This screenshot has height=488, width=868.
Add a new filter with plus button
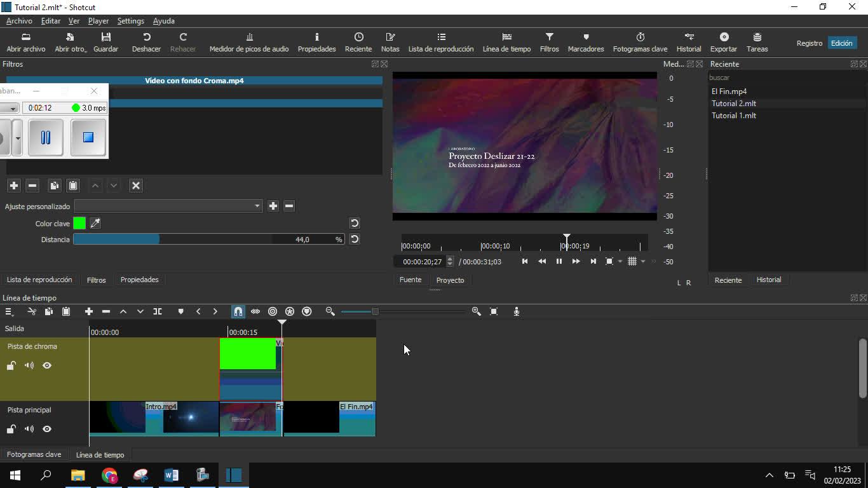(13, 186)
